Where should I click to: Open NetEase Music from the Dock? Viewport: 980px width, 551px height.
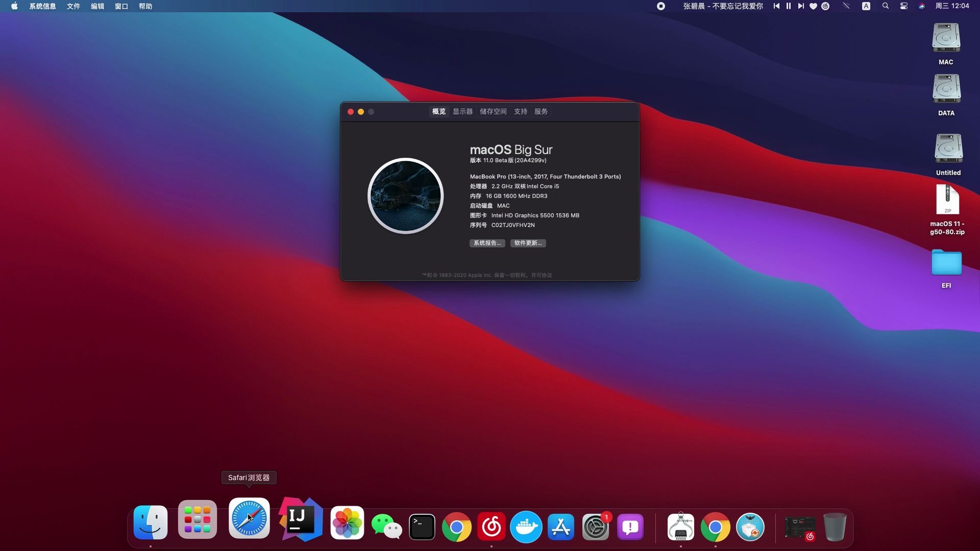pyautogui.click(x=492, y=527)
